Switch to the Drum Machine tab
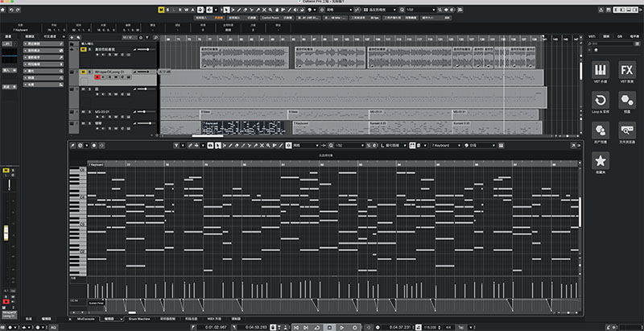Viewport: 644px width, 331px height. 138,319
